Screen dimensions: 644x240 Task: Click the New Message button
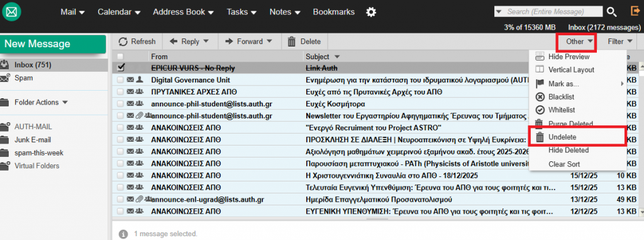(53, 44)
